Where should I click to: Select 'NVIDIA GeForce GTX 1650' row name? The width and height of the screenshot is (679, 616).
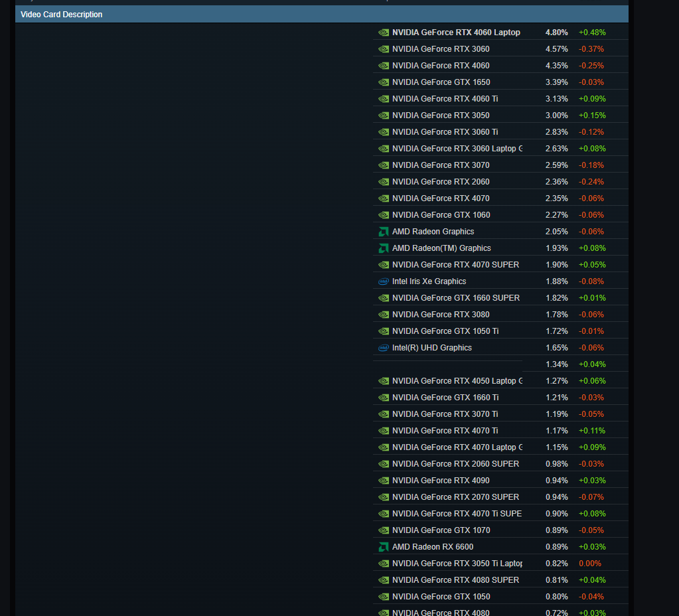(441, 82)
